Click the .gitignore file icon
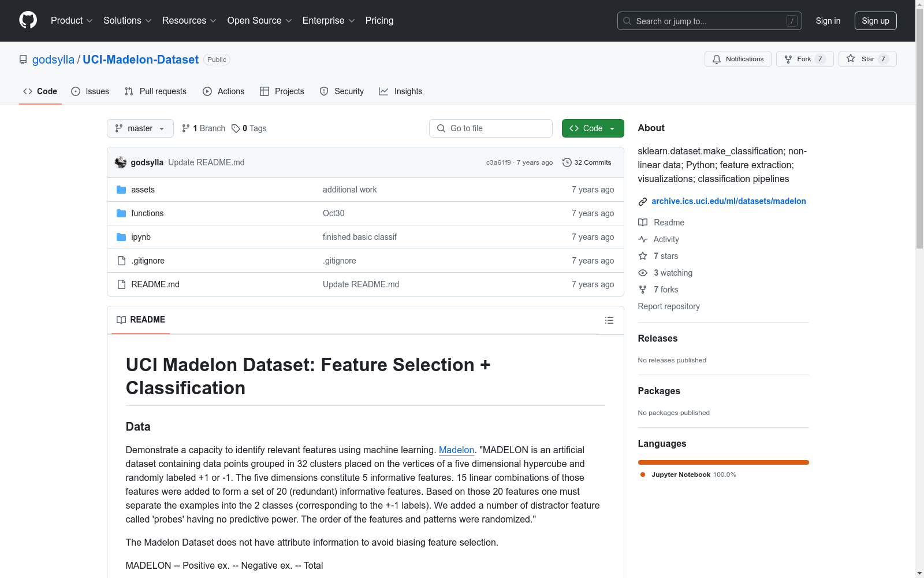The image size is (924, 578). 121,261
